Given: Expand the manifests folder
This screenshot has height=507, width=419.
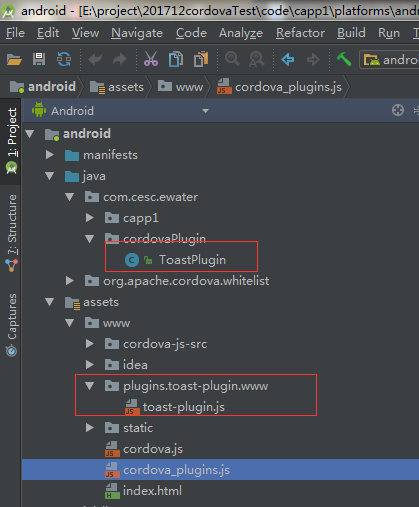Looking at the screenshot, I should (x=50, y=155).
